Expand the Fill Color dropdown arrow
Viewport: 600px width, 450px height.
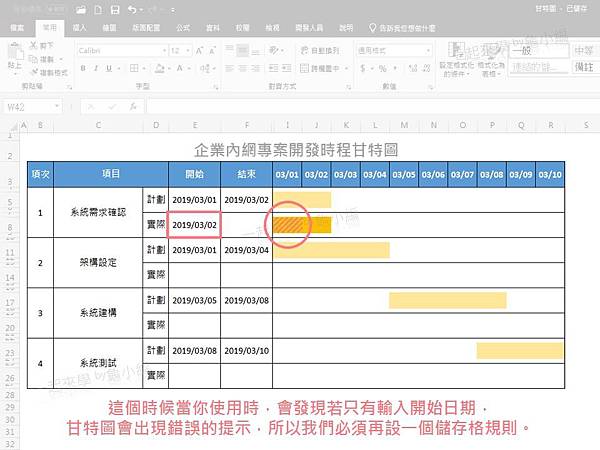[x=168, y=69]
